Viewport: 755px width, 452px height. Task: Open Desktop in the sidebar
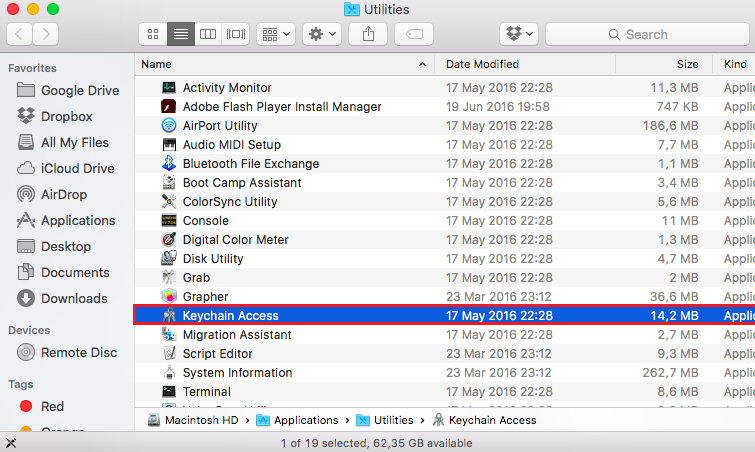tap(54, 246)
